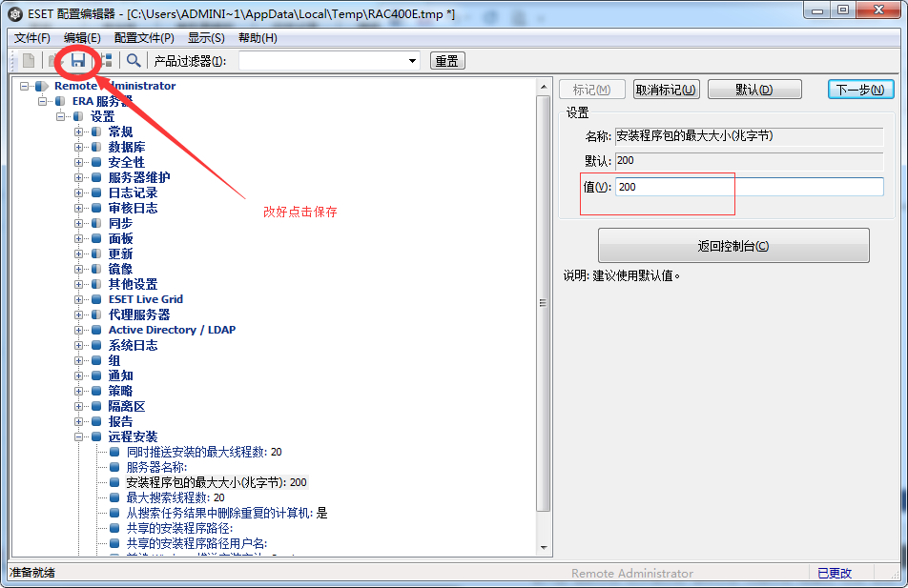
Task: Open the 配置文件(P) menu
Action: [144, 38]
